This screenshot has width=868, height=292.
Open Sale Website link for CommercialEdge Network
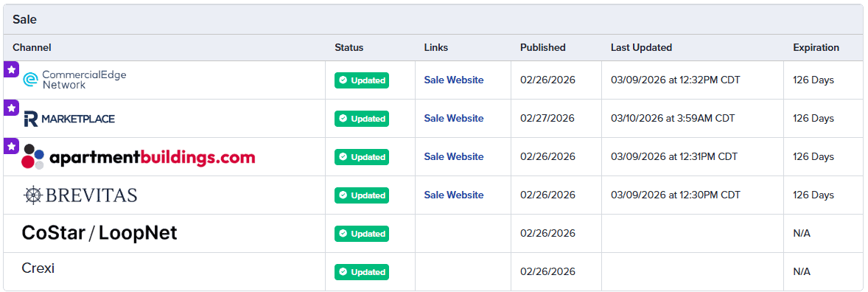454,80
